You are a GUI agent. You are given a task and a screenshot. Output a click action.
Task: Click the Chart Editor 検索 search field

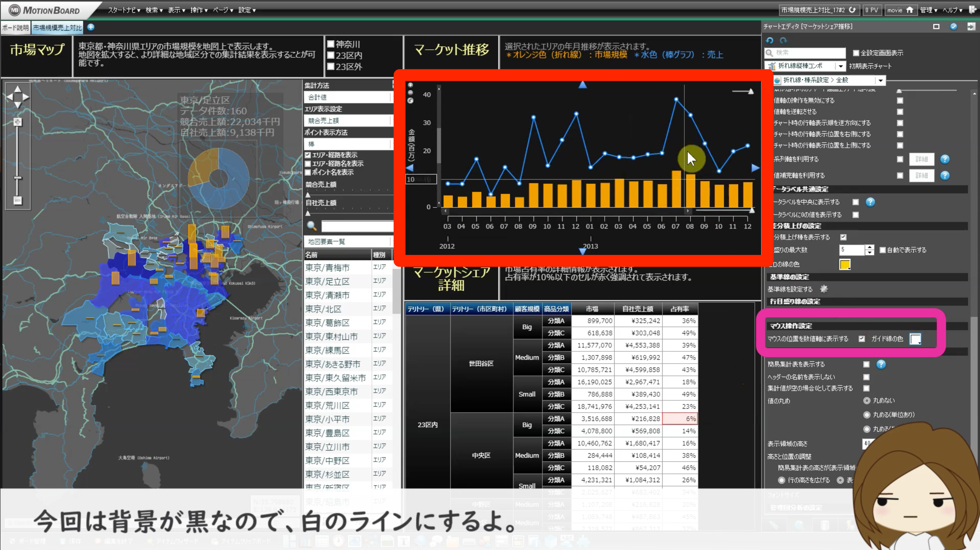(805, 53)
